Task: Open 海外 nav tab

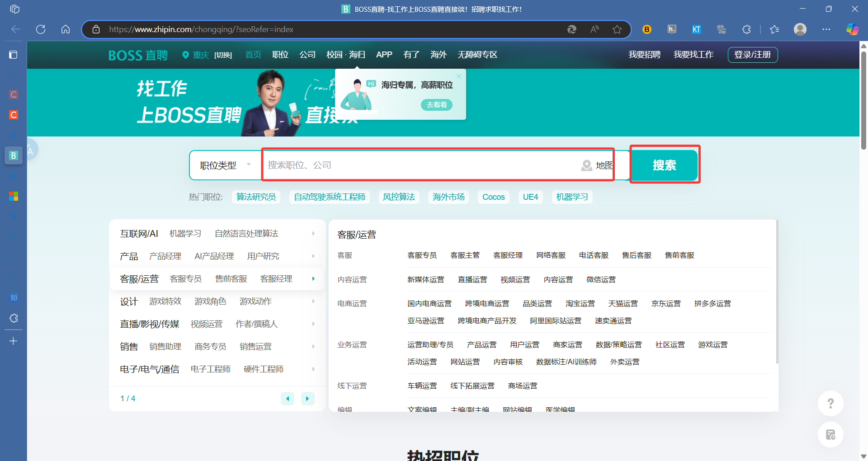Action: coord(439,55)
